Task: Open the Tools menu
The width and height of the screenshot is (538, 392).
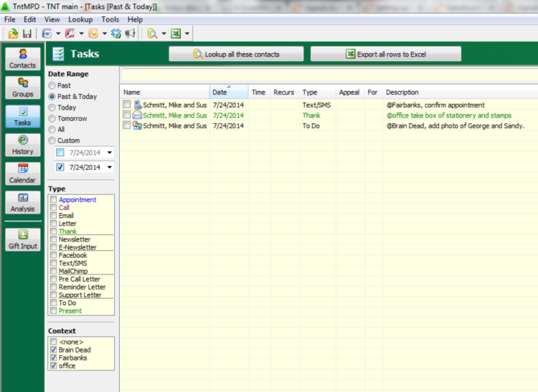Action: tap(110, 19)
